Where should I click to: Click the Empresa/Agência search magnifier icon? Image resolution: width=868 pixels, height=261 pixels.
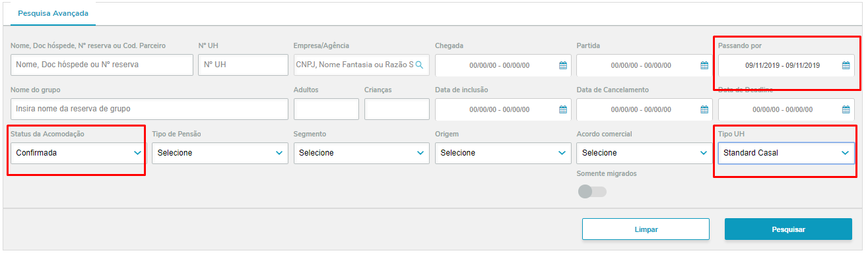coord(418,65)
